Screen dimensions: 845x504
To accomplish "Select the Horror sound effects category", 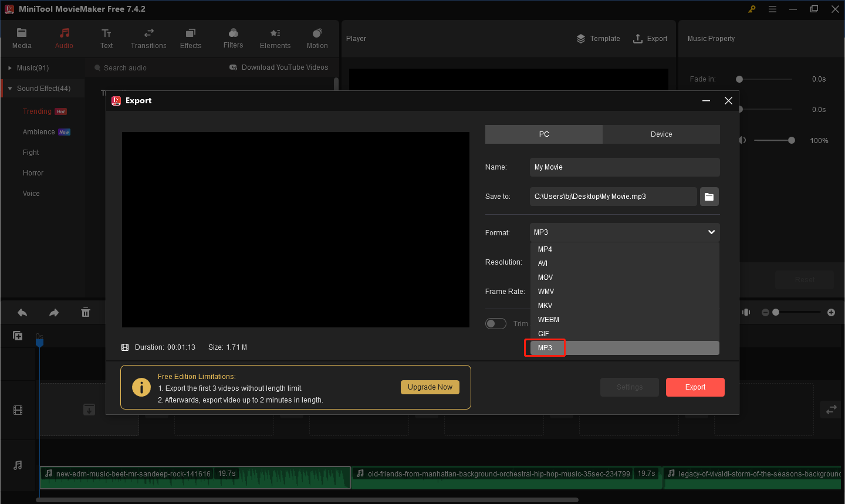I will (33, 173).
